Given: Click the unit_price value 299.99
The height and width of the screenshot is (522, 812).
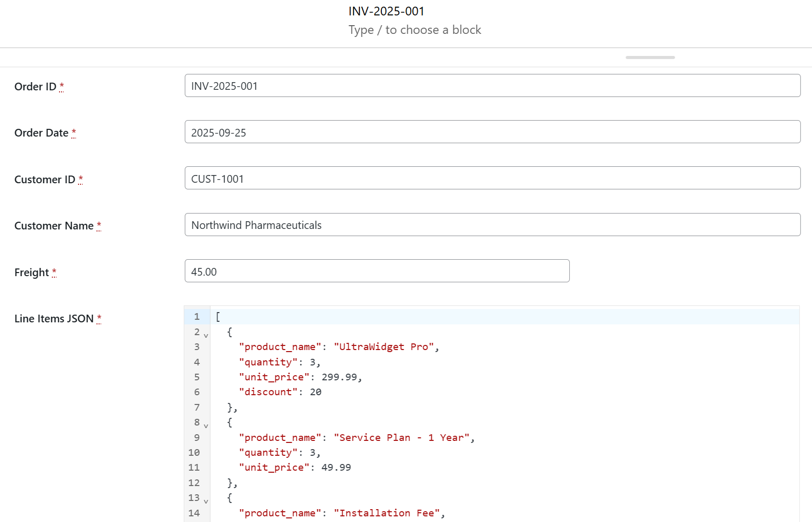Looking at the screenshot, I should (339, 377).
